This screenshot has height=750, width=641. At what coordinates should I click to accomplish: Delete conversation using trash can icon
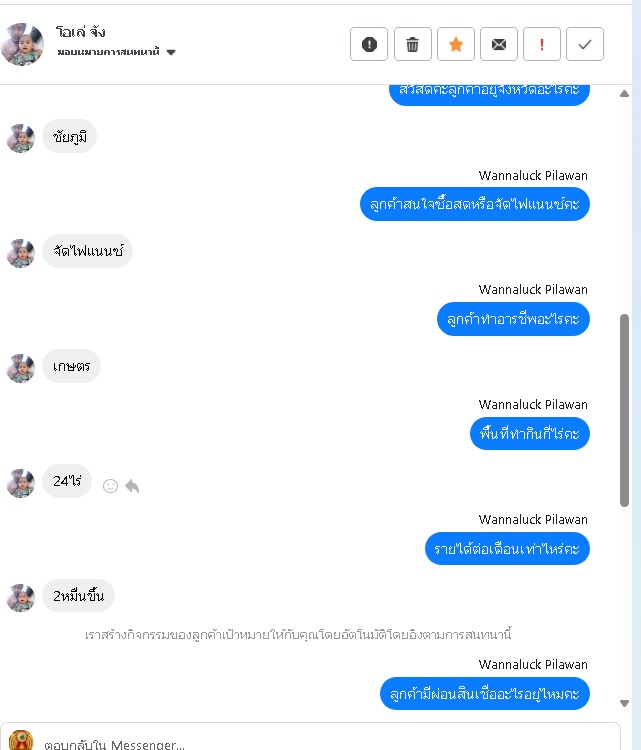click(x=412, y=44)
